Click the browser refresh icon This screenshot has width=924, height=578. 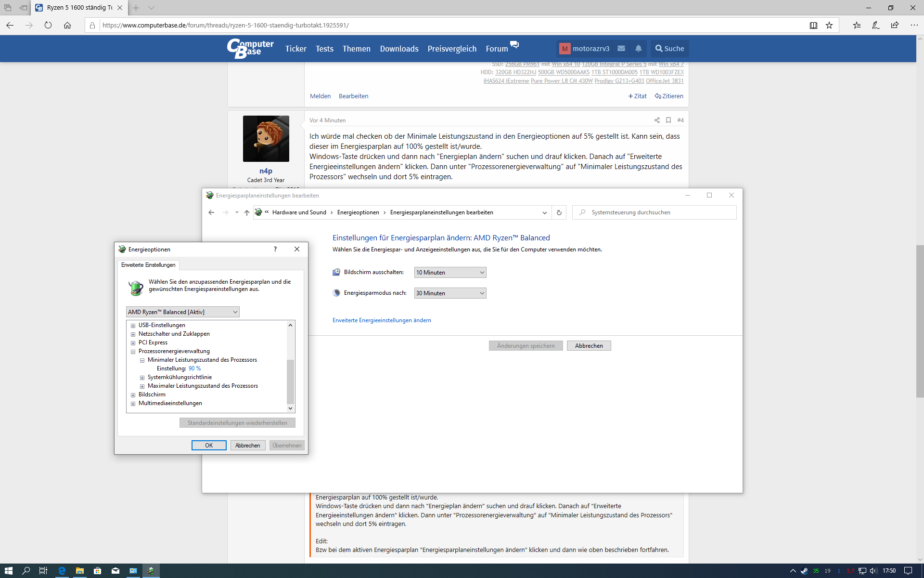(48, 25)
